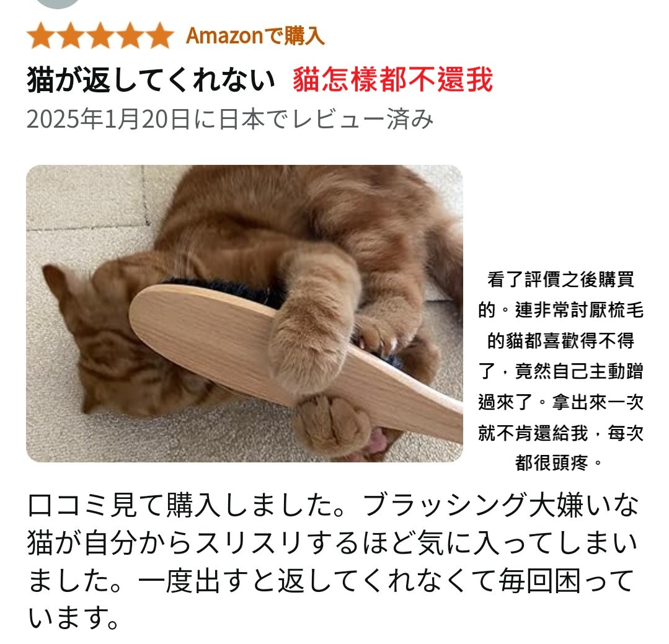Open the review title '猫が返してくれない'

pos(151,80)
